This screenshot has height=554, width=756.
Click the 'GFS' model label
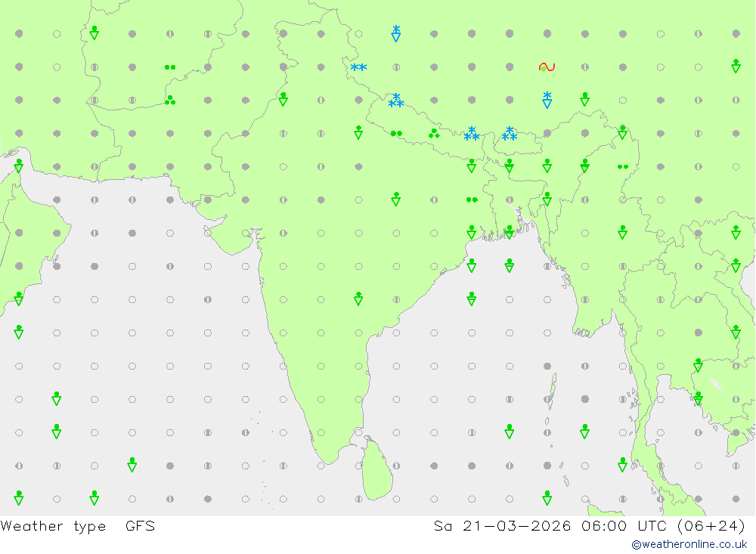pyautogui.click(x=141, y=525)
